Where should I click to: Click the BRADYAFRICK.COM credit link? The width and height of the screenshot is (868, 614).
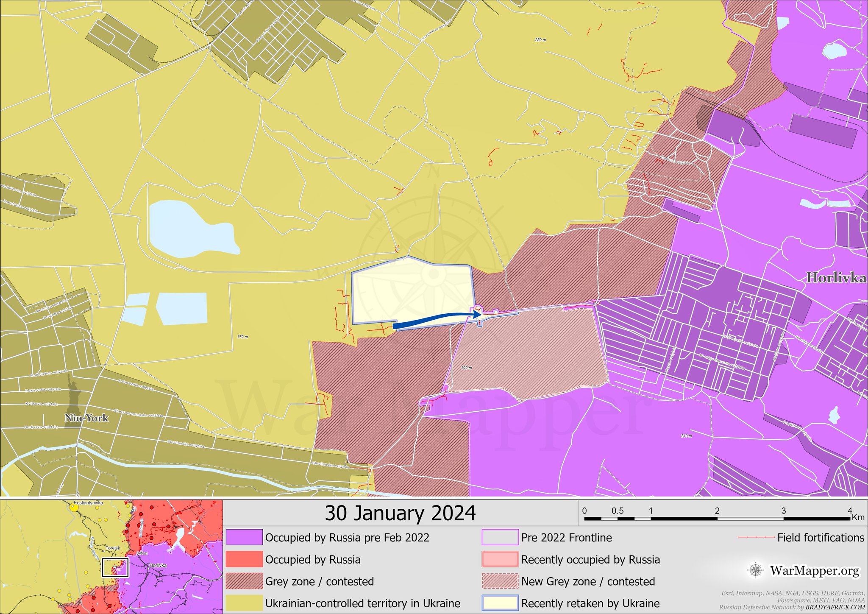click(835, 607)
